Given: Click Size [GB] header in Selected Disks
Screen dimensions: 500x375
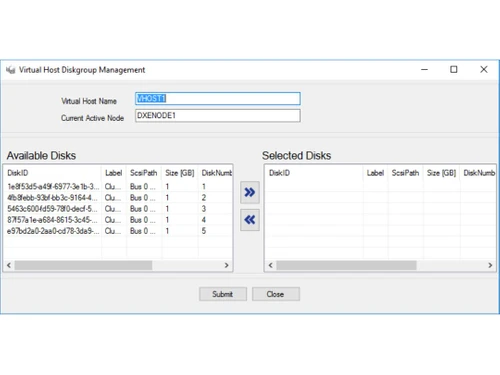Looking at the screenshot, I should (441, 173).
